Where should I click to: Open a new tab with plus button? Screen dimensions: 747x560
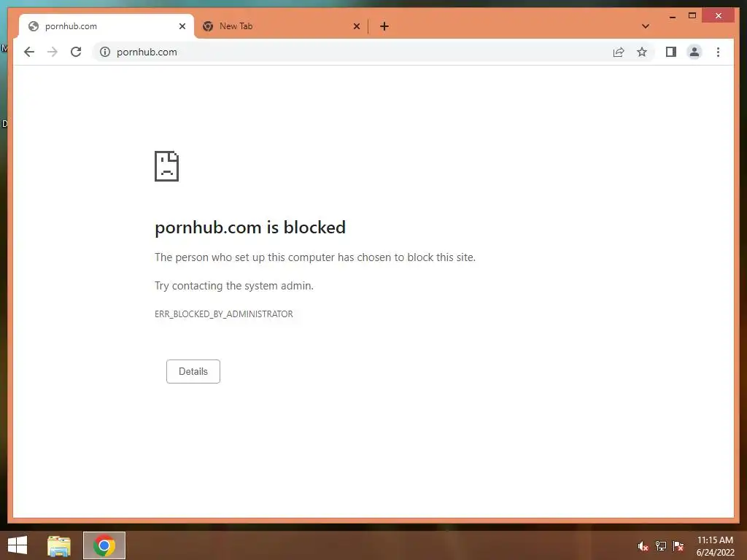click(384, 26)
